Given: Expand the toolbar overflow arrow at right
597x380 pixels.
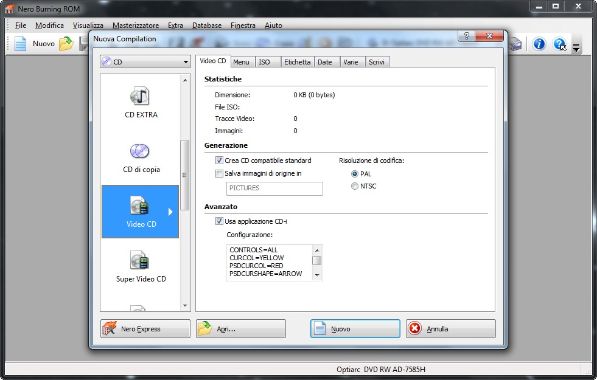Looking at the screenshot, I should [576, 48].
